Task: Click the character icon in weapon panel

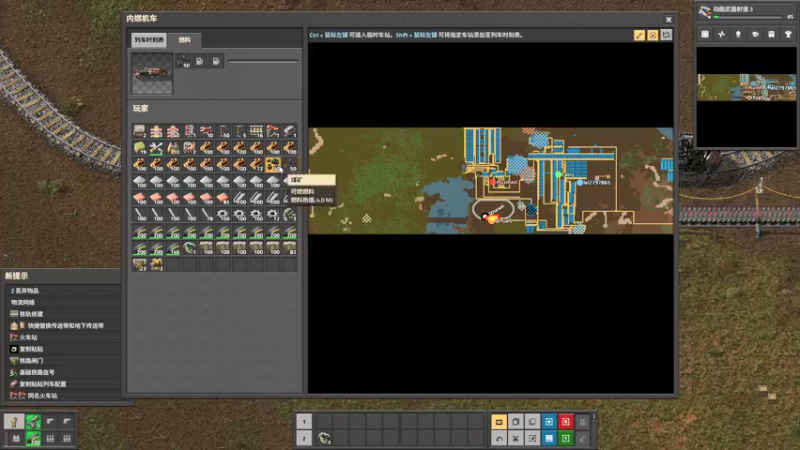Action: (14, 421)
